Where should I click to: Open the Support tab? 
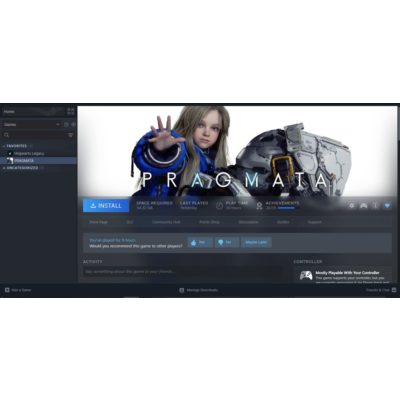click(x=315, y=222)
